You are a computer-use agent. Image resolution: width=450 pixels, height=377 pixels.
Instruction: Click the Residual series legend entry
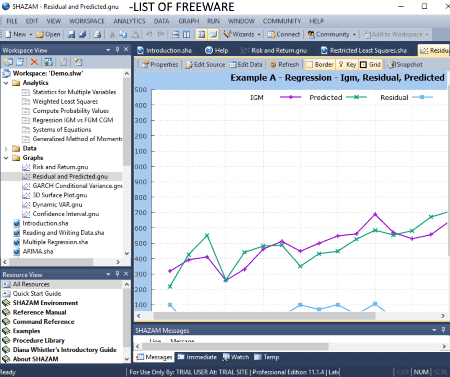tap(406, 97)
